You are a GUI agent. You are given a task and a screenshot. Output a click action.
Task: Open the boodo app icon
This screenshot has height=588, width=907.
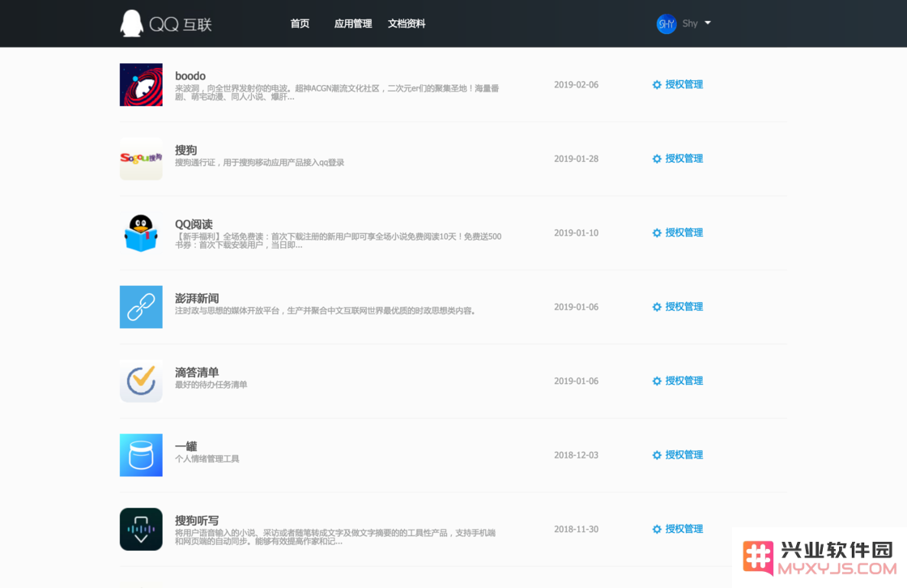[141, 84]
